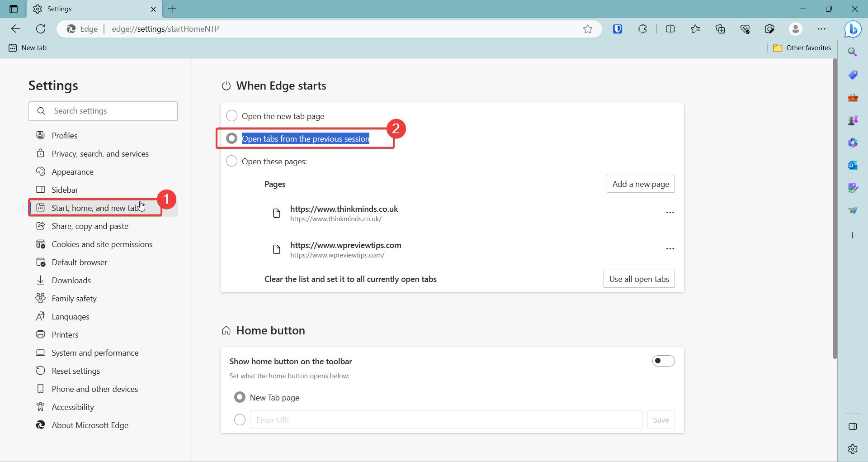The height and width of the screenshot is (462, 868).
Task: Select Open the new tab page radio
Action: [231, 116]
